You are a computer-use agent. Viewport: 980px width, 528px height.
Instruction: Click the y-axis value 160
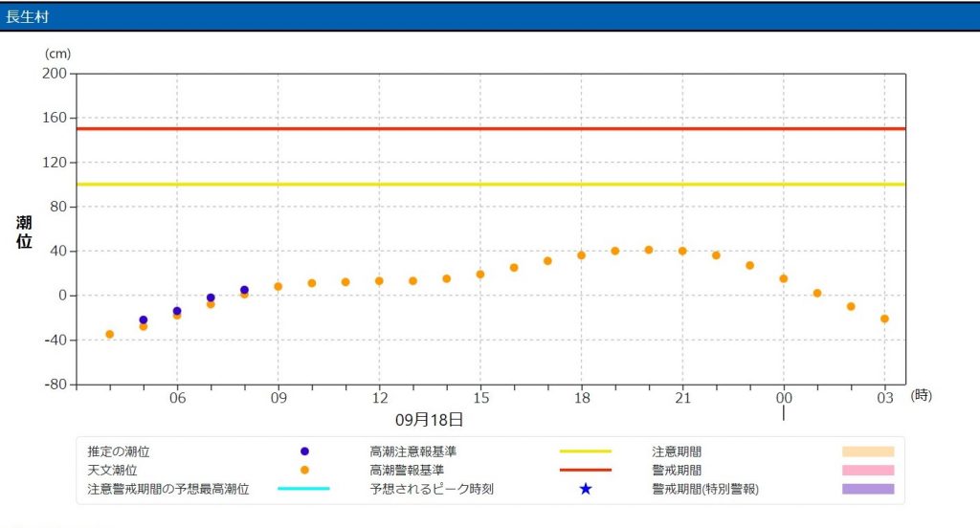[x=55, y=118]
